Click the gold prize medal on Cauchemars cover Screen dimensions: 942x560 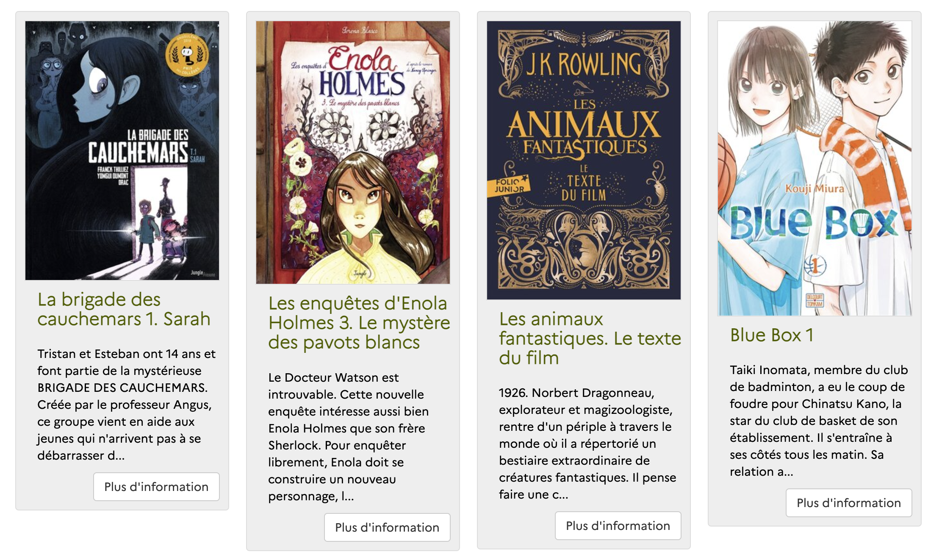(187, 55)
